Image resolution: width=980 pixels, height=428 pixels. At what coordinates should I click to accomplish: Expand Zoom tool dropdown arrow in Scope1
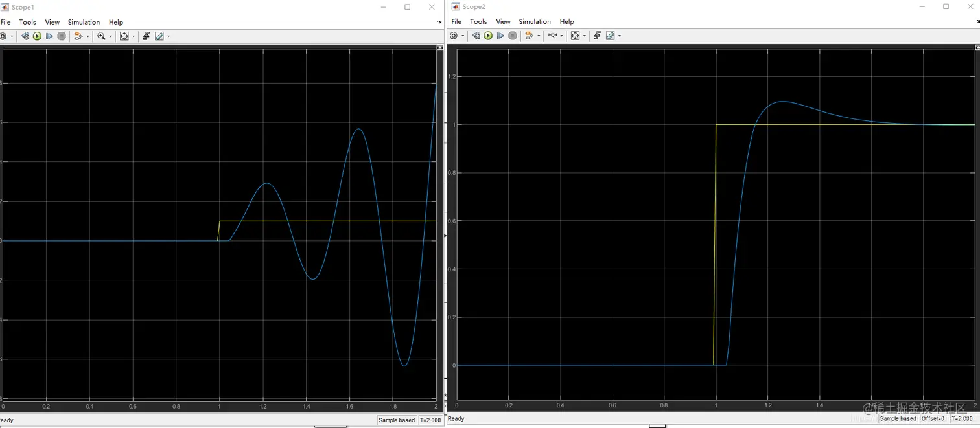coord(111,36)
